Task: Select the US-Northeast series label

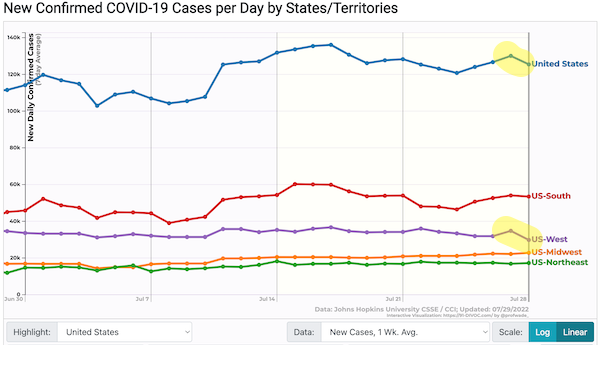Action: pyautogui.click(x=559, y=262)
